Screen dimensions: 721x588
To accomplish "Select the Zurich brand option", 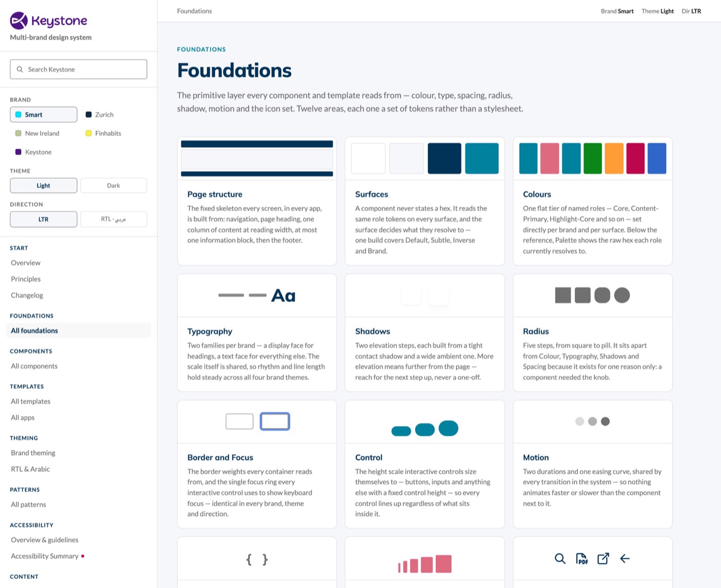I will (x=113, y=114).
